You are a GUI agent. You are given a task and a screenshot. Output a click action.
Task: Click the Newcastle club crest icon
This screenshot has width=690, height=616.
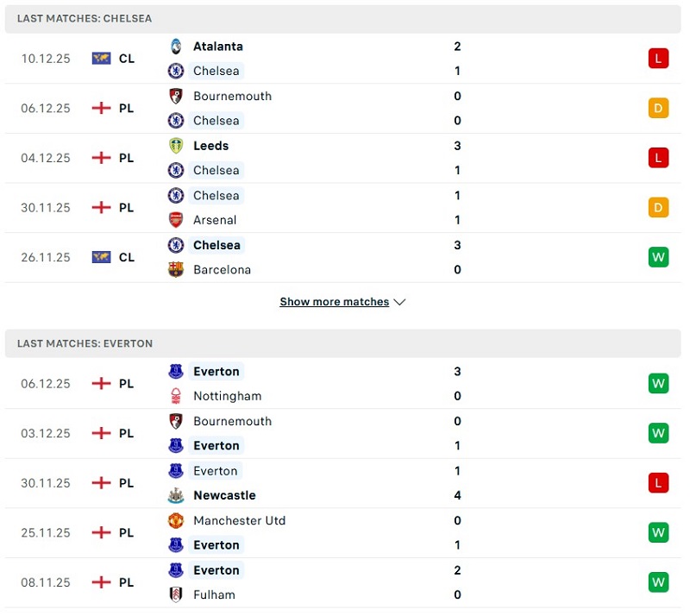click(x=176, y=496)
